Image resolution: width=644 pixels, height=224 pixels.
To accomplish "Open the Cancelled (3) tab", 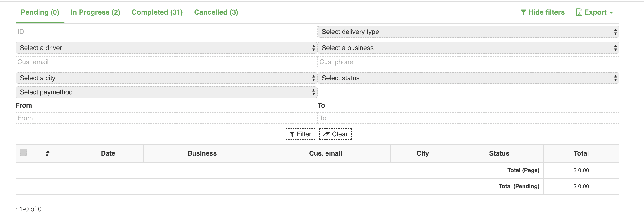I will (216, 12).
